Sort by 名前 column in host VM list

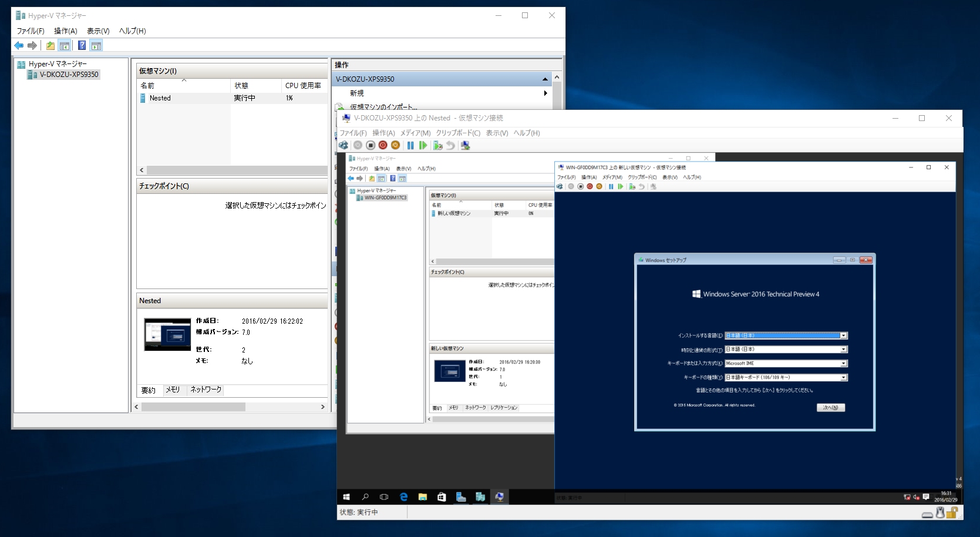(x=184, y=85)
